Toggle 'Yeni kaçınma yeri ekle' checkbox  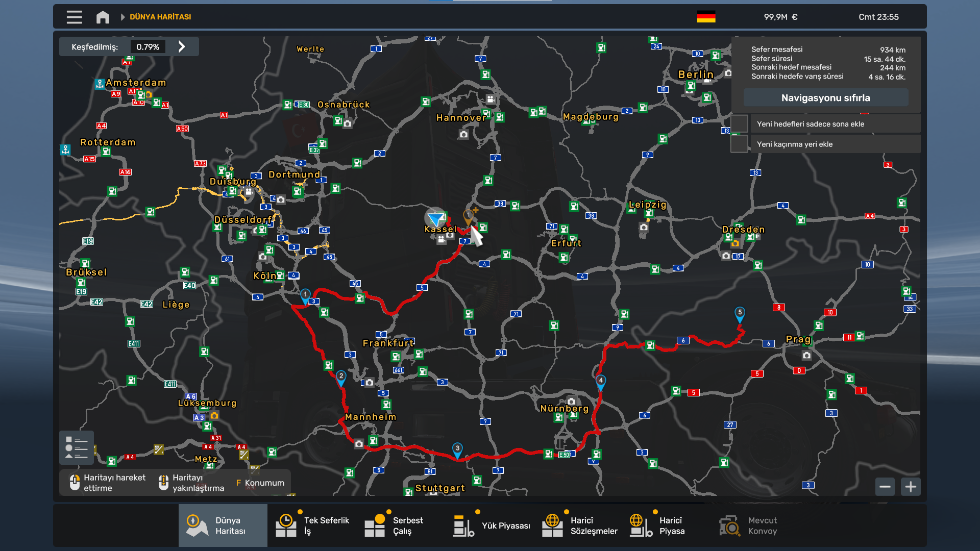click(x=740, y=144)
